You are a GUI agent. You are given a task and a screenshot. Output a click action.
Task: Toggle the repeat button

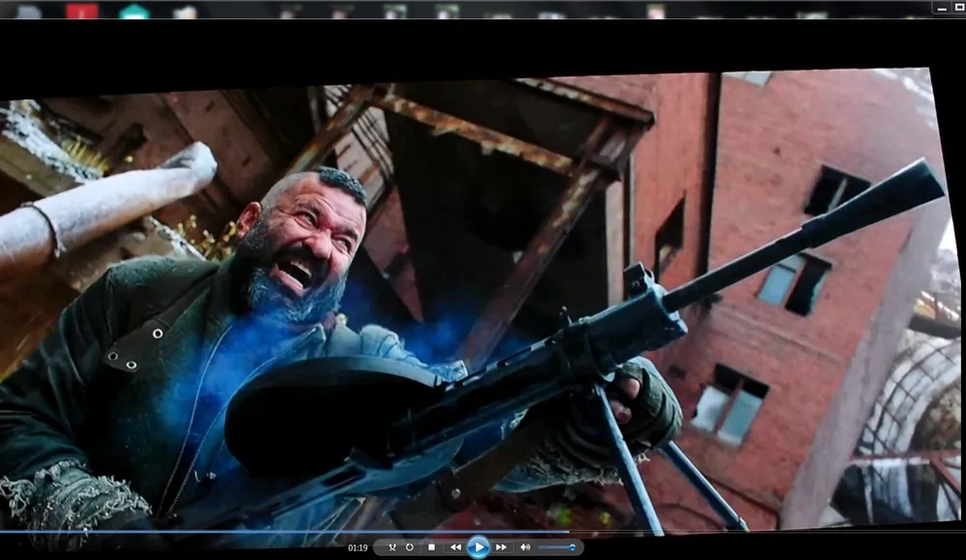(410, 547)
